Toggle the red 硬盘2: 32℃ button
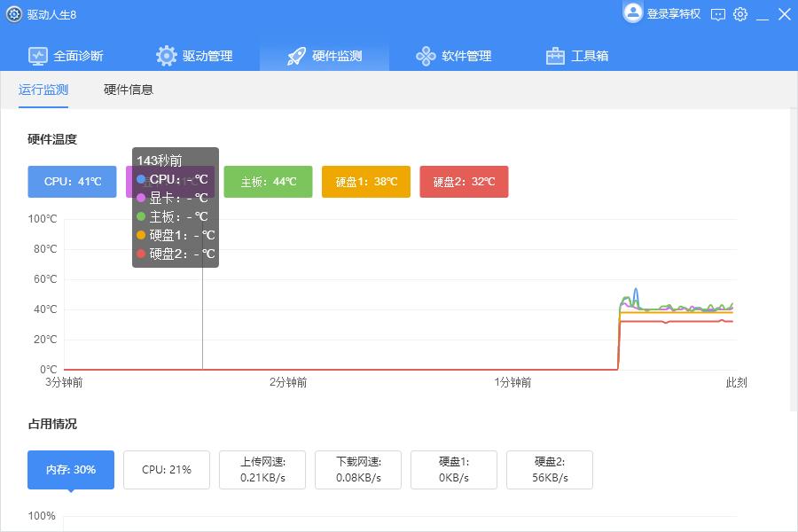 point(464,181)
